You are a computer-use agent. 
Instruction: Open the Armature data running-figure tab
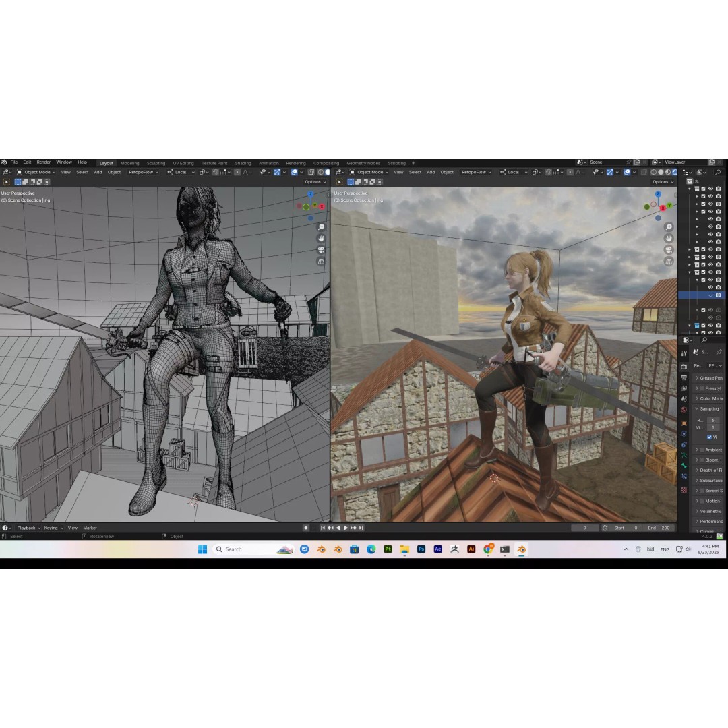pyautogui.click(x=684, y=455)
